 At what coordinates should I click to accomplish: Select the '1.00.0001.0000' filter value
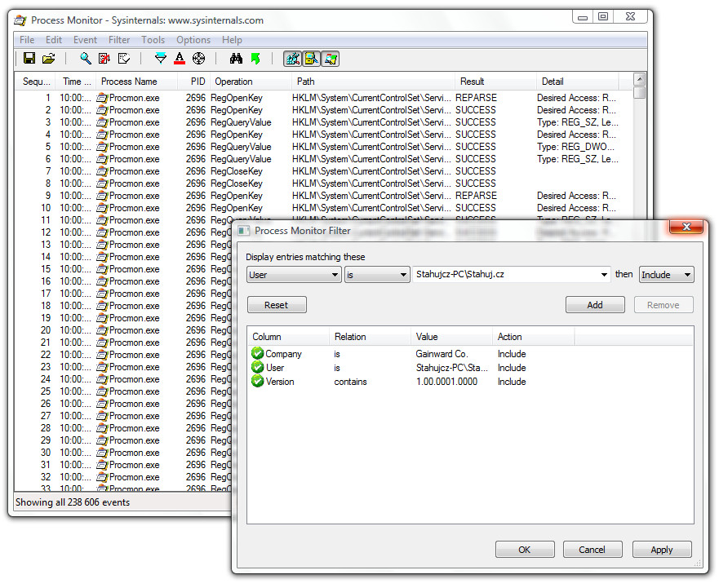pyautogui.click(x=446, y=382)
